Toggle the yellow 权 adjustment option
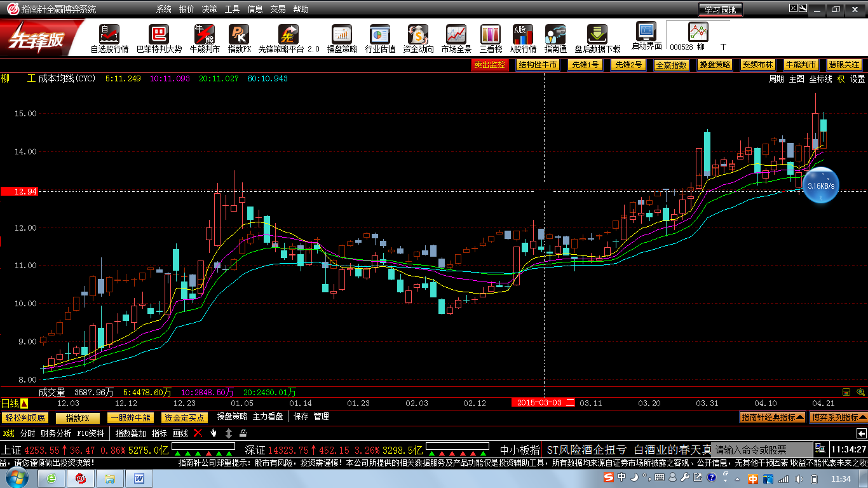This screenshot has width=868, height=488. point(841,79)
